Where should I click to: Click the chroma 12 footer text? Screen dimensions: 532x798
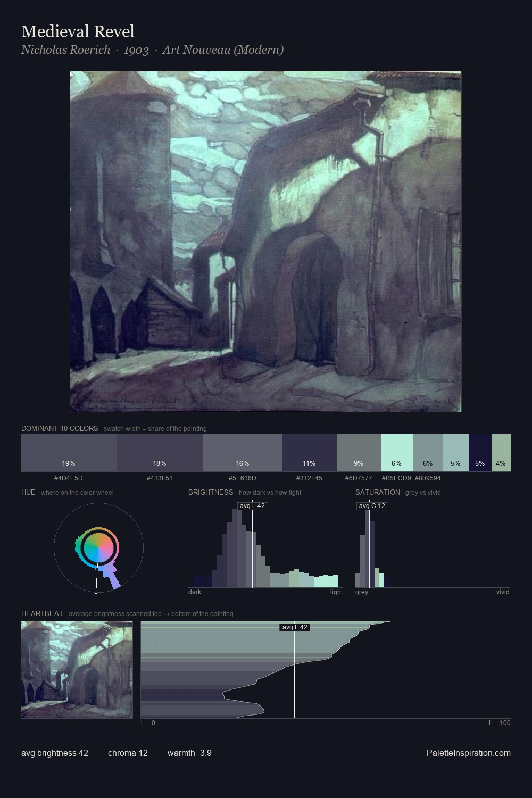click(128, 753)
